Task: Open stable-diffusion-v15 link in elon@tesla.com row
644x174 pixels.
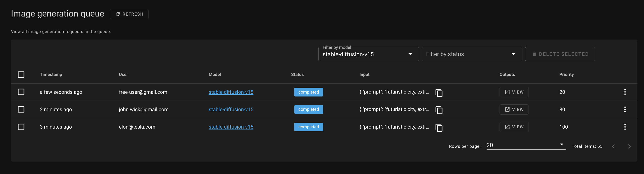Action: pos(231,127)
